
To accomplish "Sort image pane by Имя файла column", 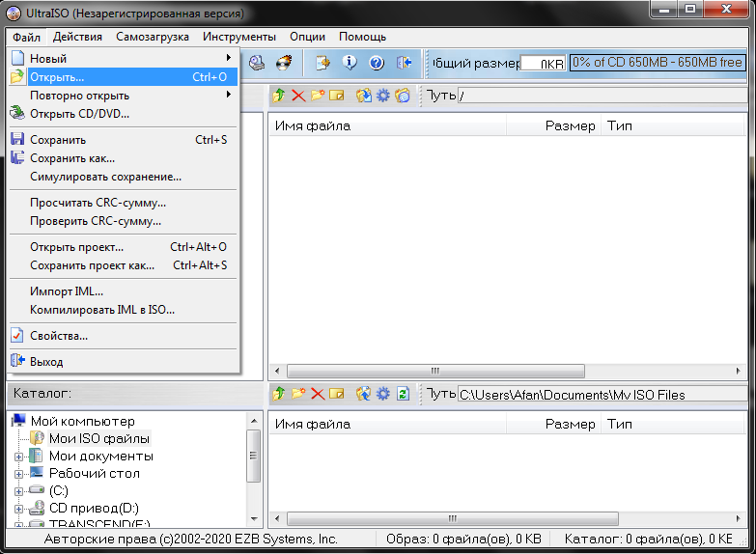I will pos(387,125).
